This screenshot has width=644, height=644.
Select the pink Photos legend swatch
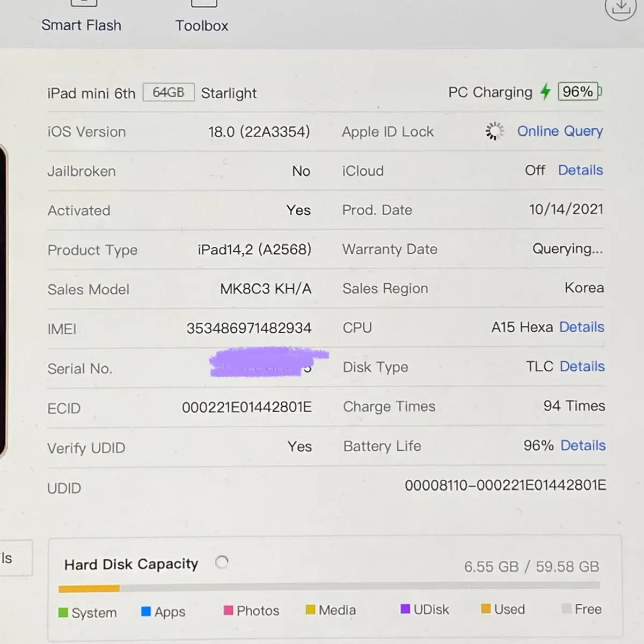[228, 610]
